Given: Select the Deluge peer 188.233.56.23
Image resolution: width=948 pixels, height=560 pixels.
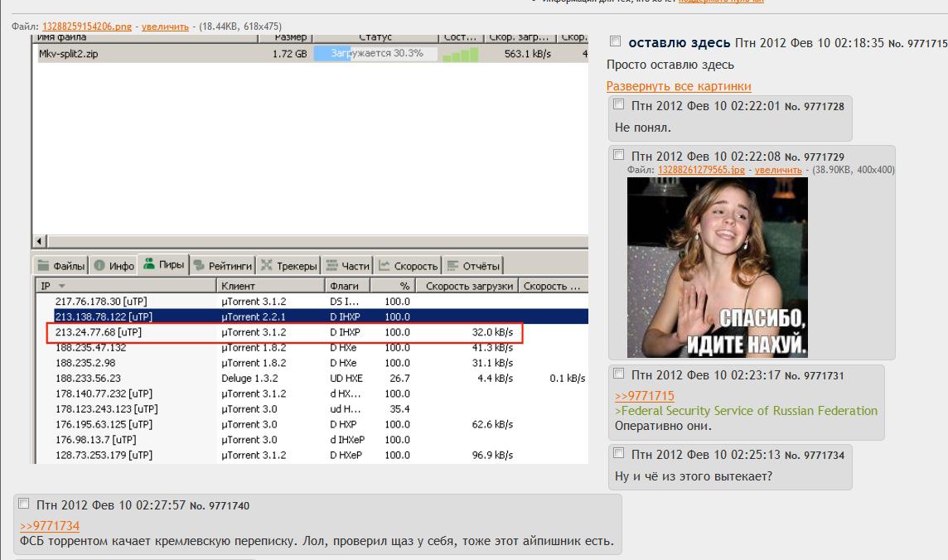Looking at the screenshot, I should pyautogui.click(x=312, y=379).
